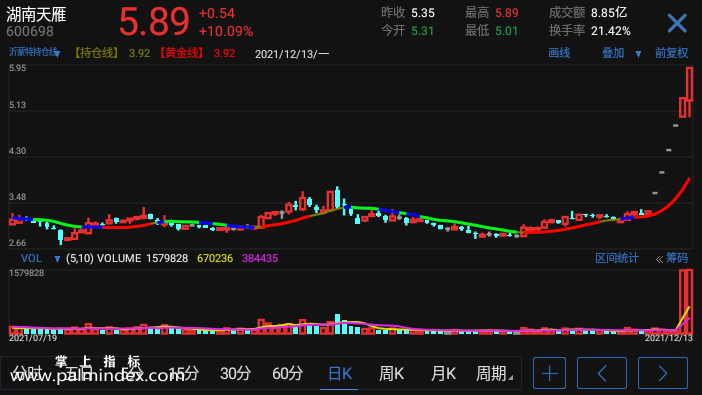The image size is (702, 395).
Task: Click the date 2021/12/13/一
Action: (292, 54)
